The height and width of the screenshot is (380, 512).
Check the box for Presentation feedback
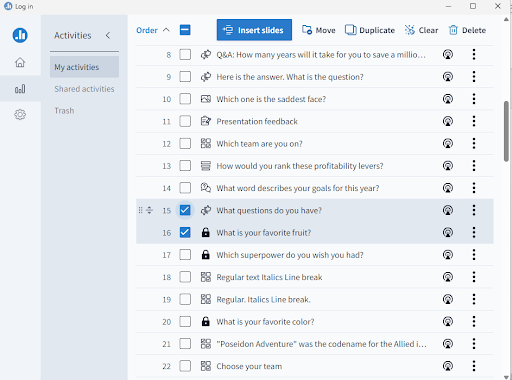185,121
